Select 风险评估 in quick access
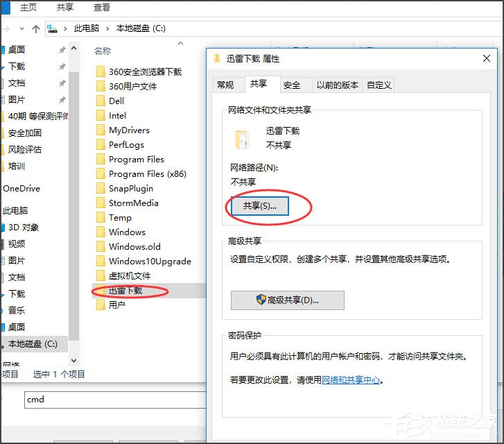 coord(24,150)
